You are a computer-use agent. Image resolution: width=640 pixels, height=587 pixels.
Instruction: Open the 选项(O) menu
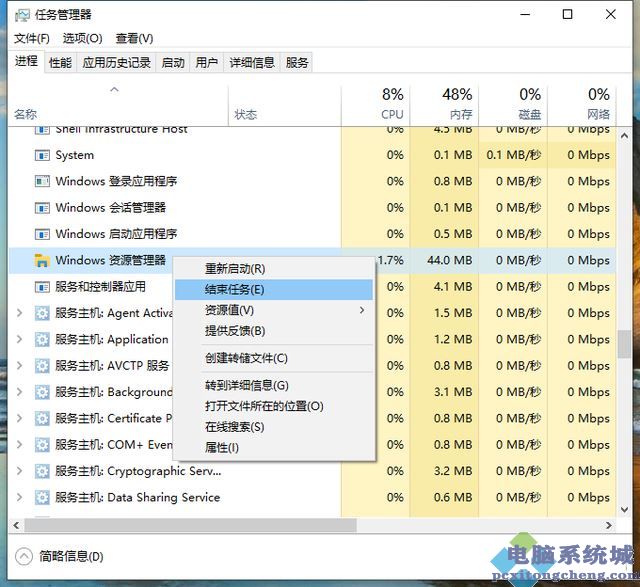coord(82,38)
